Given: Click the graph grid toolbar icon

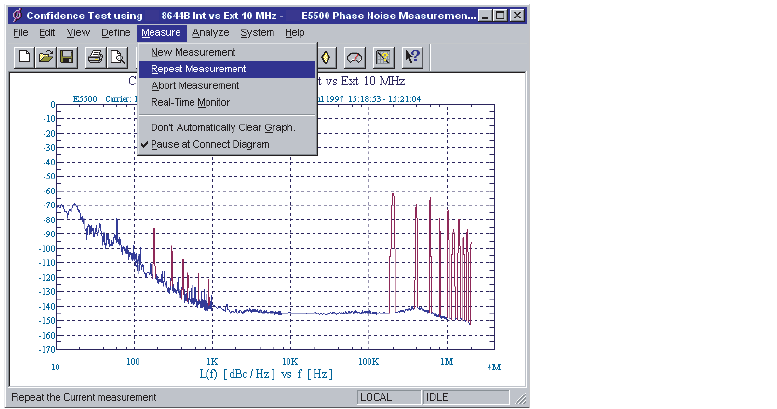Looking at the screenshot, I should pyautogui.click(x=383, y=58).
